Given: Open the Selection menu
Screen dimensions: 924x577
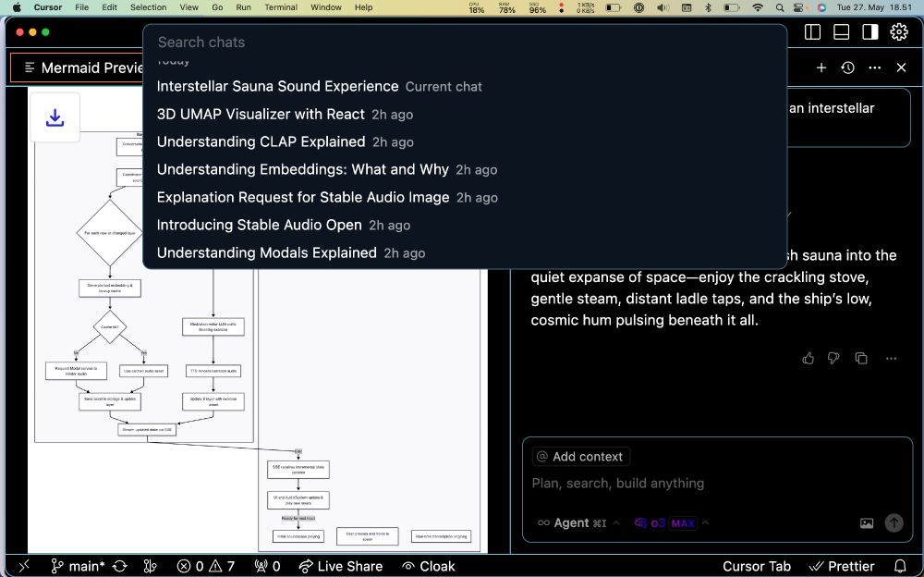Looking at the screenshot, I should pos(148,7).
